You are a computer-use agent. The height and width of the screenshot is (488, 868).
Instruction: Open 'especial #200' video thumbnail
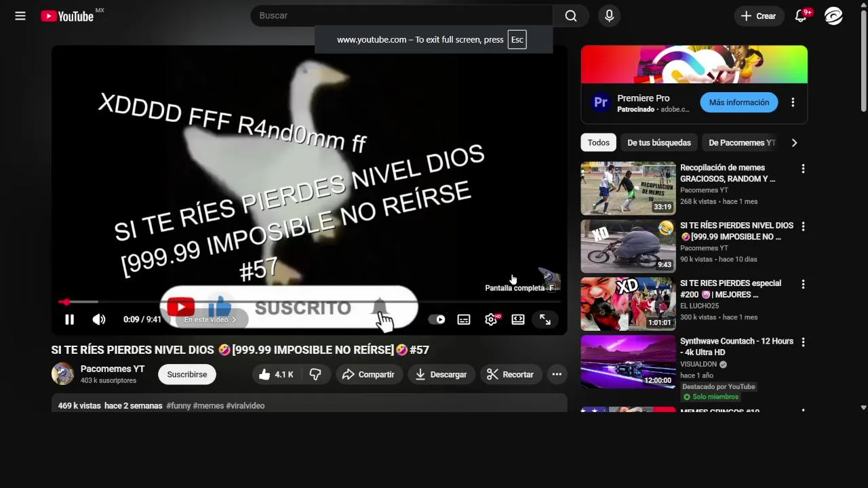[x=628, y=304]
